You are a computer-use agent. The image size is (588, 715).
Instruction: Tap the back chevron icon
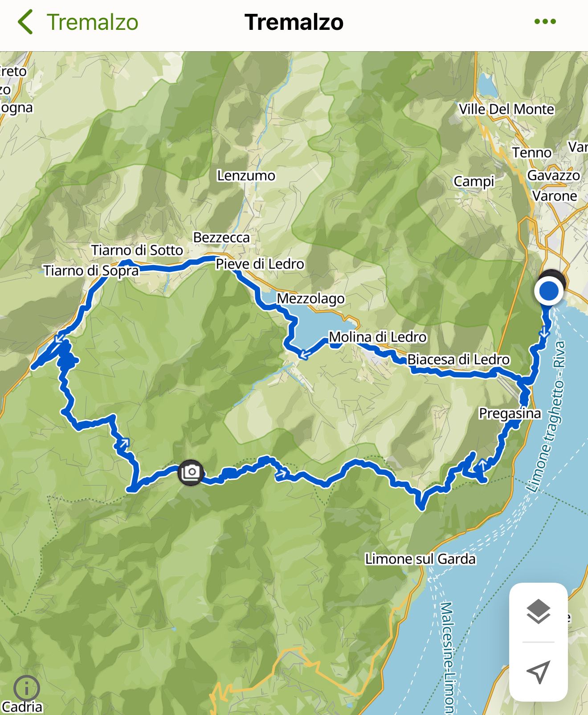point(25,22)
